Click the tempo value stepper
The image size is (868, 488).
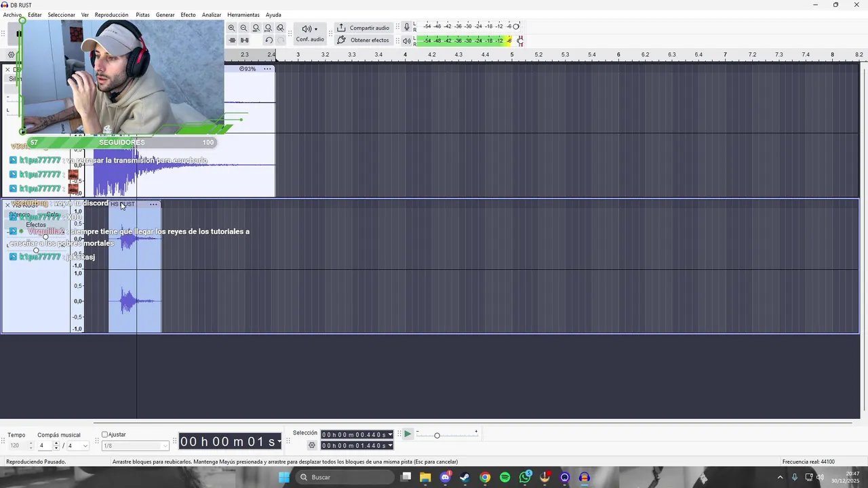pos(31,445)
